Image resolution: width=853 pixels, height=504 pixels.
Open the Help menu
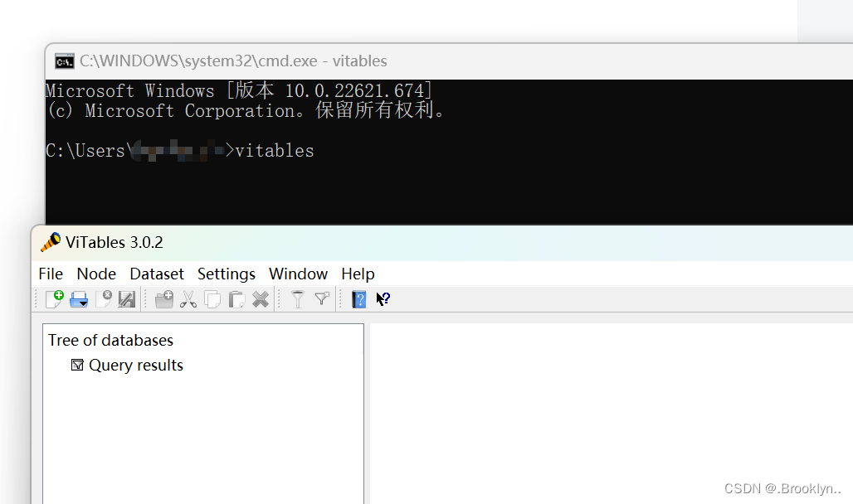pyautogui.click(x=358, y=274)
